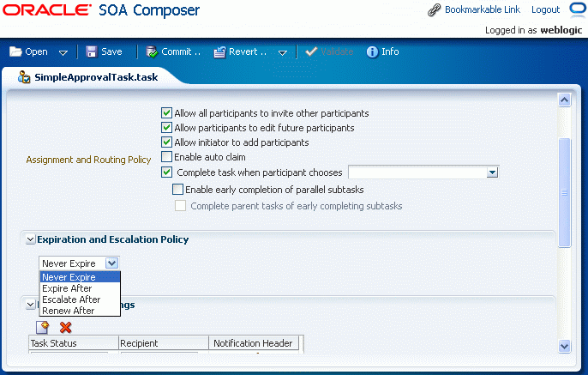Click the Save disk icon
Image resolution: width=588 pixels, height=375 pixels.
click(92, 51)
